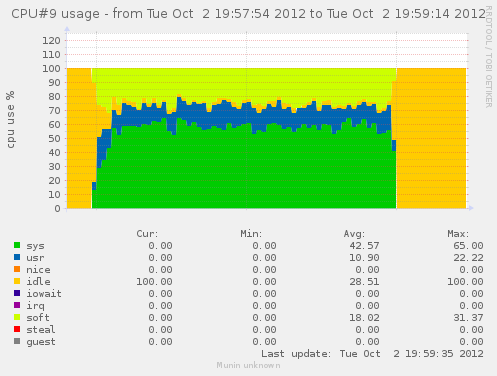This screenshot has width=497, height=376.
Task: Click the red steal legend swatch
Action: click(x=17, y=329)
